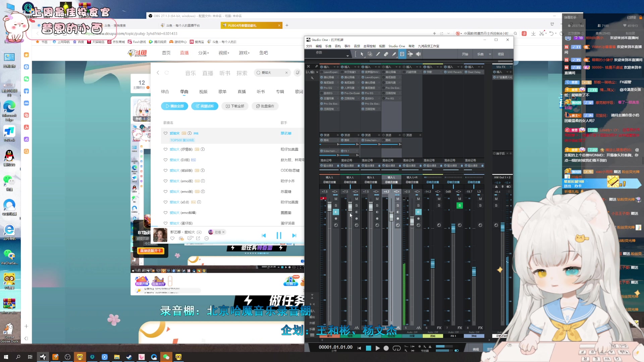The image size is (644, 362).
Task: Expand the Mix FX dropdown
Action: 511,67
